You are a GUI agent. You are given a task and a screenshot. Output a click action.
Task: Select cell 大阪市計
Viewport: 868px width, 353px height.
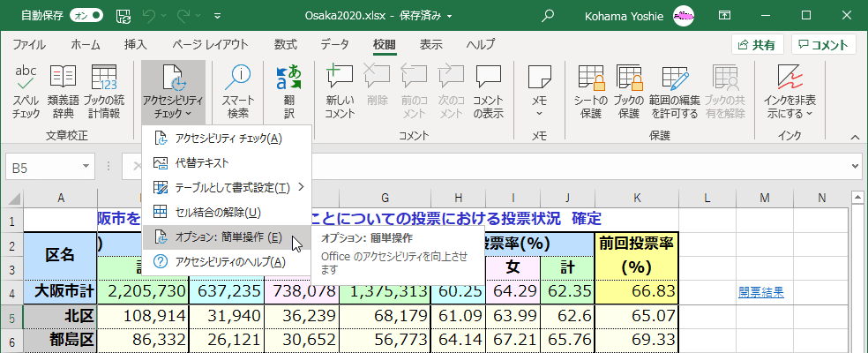(x=60, y=292)
